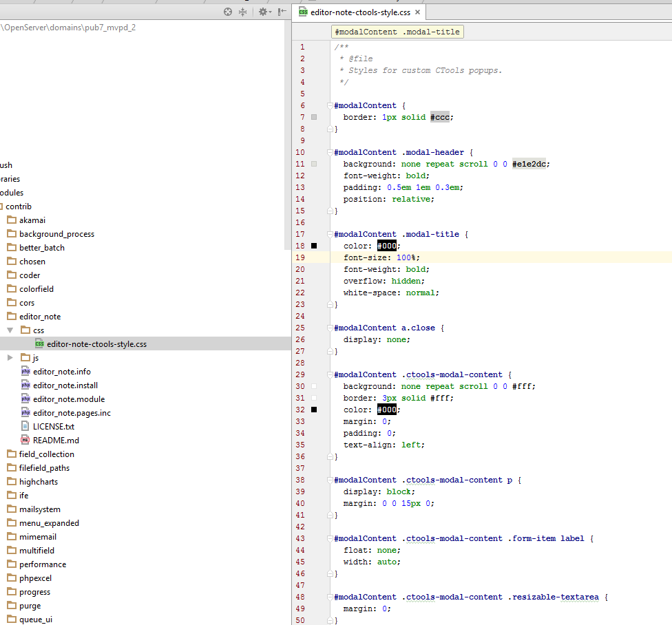Viewport: 672px width, 625px height.
Task: Collapse the css folder in project tree
Action: 10,330
